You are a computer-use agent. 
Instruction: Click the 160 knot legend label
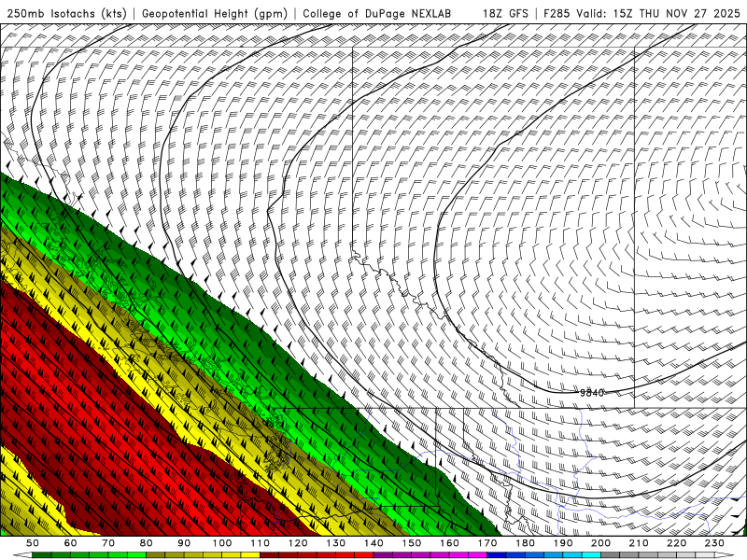(x=449, y=543)
